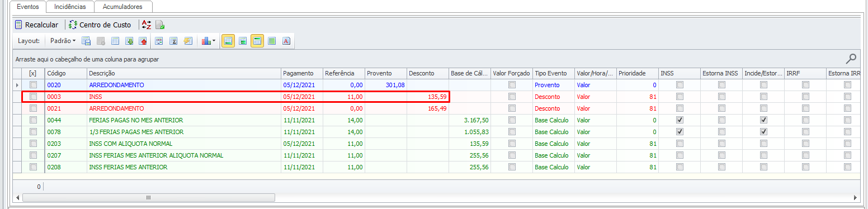Image resolution: width=868 pixels, height=209 pixels.
Task: Toggle Incide/Estorna checkbox for row 0044
Action: tap(763, 120)
